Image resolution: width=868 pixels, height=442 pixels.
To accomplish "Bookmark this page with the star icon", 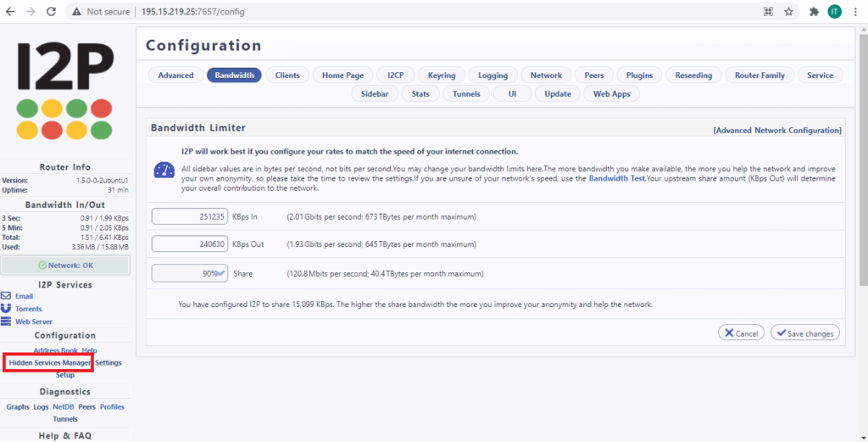I will 789,12.
